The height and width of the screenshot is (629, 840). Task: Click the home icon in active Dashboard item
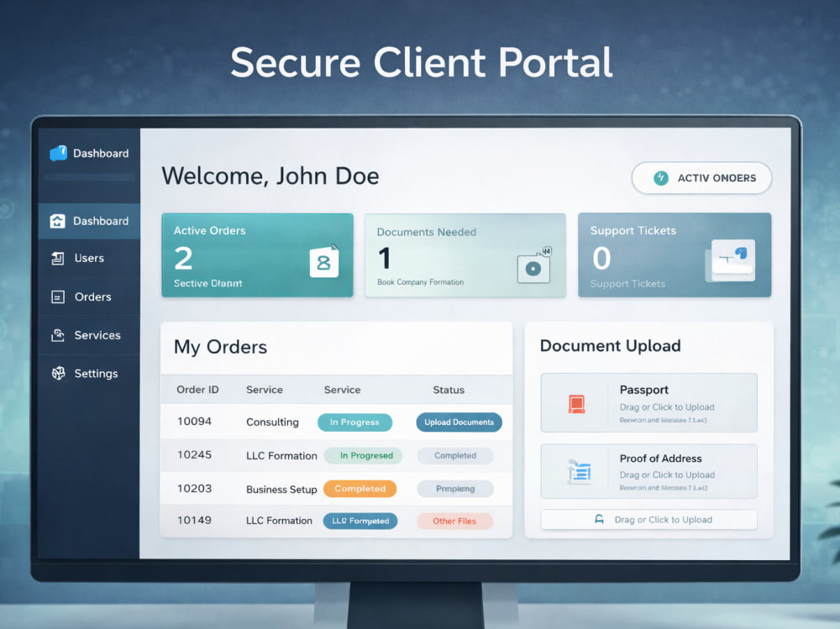pyautogui.click(x=57, y=221)
